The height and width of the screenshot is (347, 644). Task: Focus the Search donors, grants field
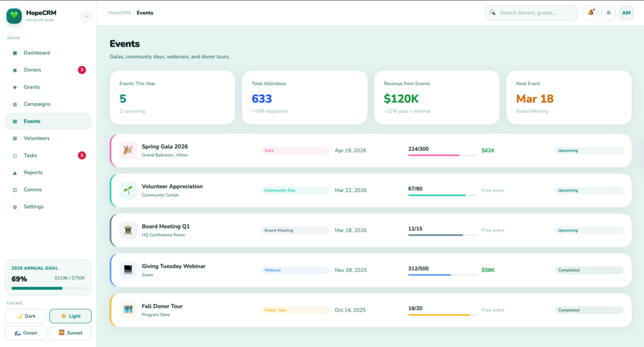(531, 13)
